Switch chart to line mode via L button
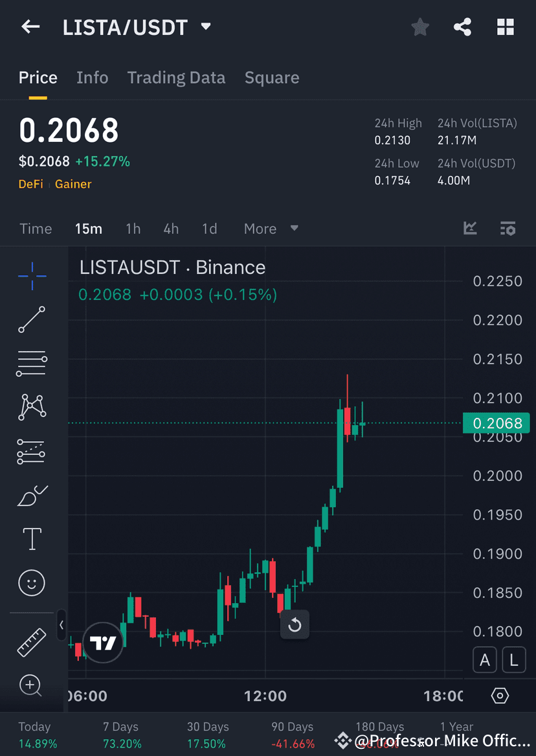This screenshot has width=536, height=756. (513, 659)
